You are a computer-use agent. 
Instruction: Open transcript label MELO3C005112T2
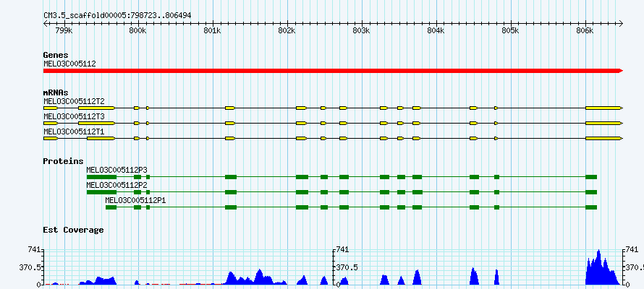tap(74, 101)
